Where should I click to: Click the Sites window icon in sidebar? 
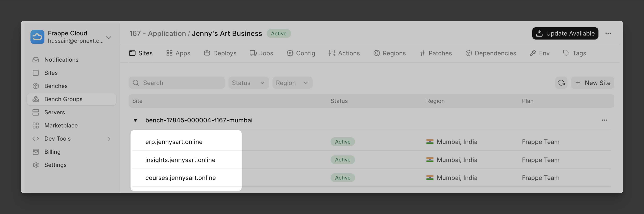click(x=36, y=73)
